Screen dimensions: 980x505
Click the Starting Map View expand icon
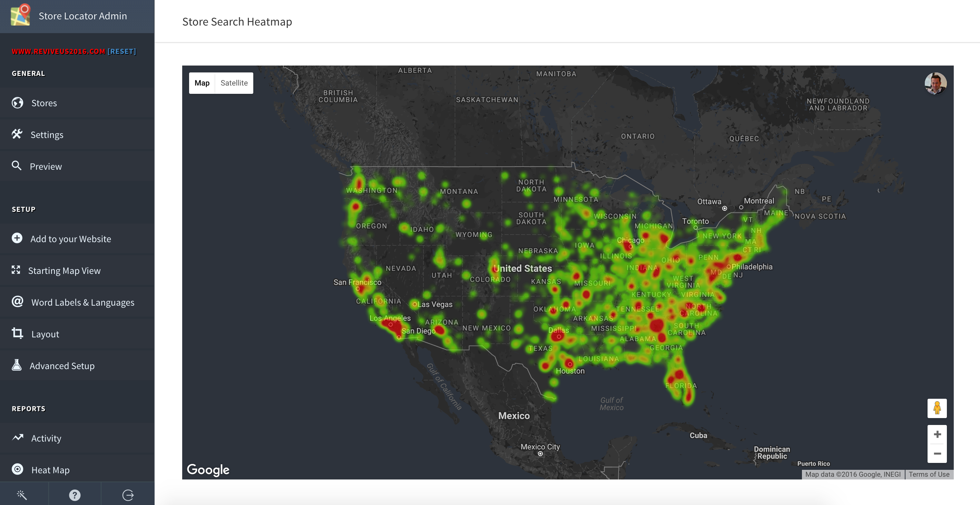point(16,270)
